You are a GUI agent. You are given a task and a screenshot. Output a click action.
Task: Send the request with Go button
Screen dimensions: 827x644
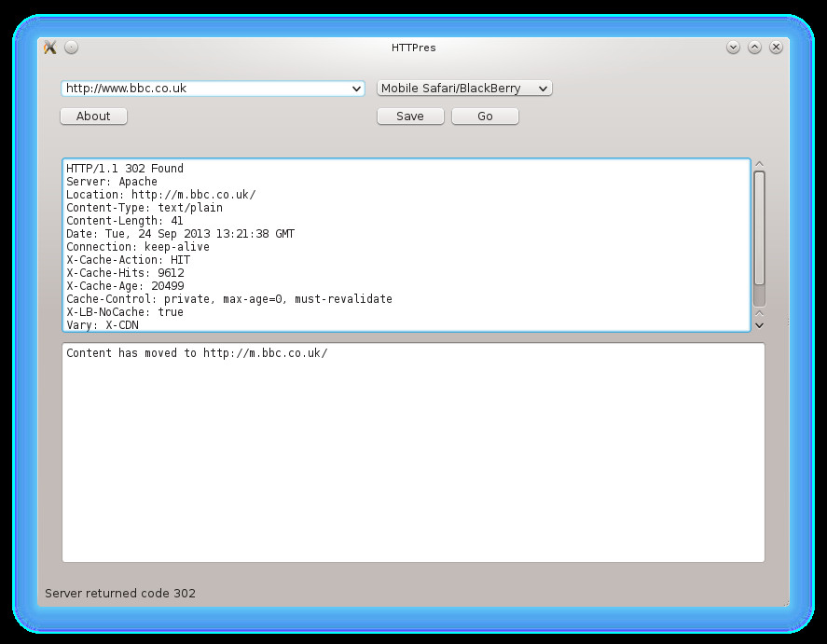click(x=485, y=116)
